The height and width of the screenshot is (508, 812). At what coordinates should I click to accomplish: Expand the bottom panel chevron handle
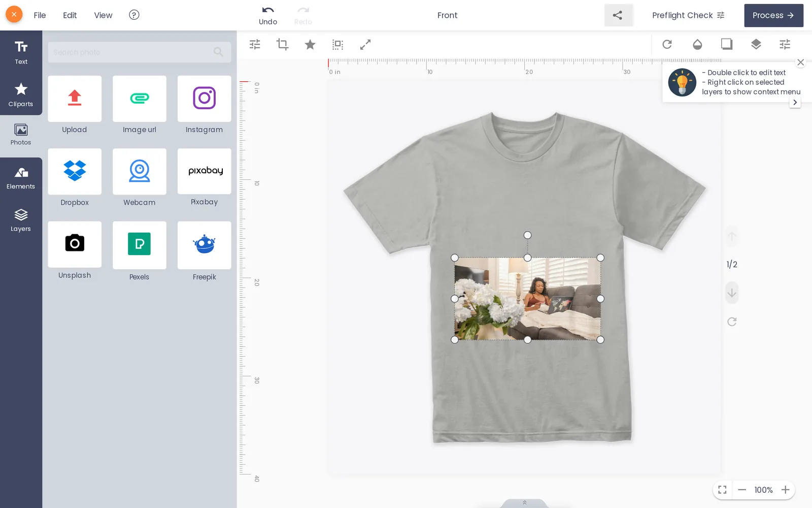[x=524, y=503]
